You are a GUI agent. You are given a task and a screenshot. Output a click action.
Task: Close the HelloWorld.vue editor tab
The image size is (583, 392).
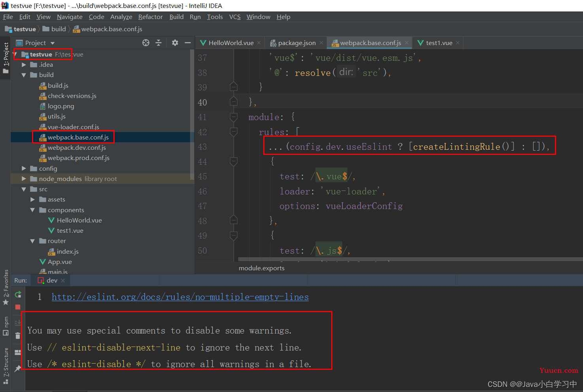pyautogui.click(x=259, y=43)
